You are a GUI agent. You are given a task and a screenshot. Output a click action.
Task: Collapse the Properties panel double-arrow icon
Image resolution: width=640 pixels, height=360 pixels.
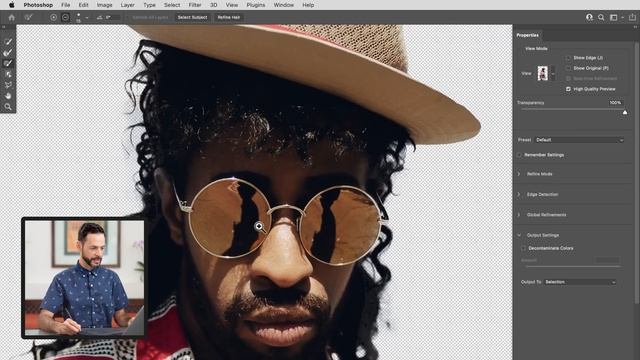tap(635, 27)
